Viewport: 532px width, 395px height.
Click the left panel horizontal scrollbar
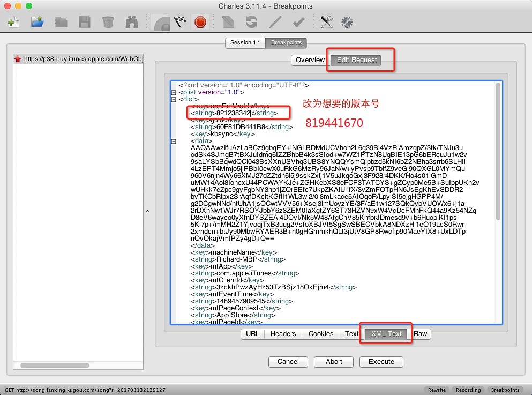point(55,366)
